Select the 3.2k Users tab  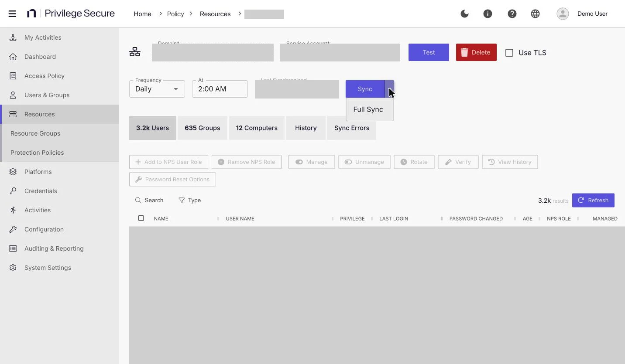point(153,128)
